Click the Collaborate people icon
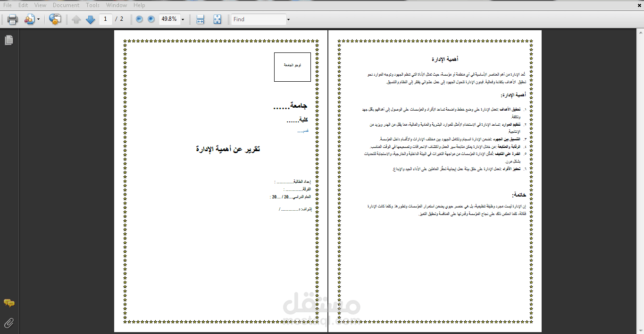The height and width of the screenshot is (334, 644). [x=30, y=19]
